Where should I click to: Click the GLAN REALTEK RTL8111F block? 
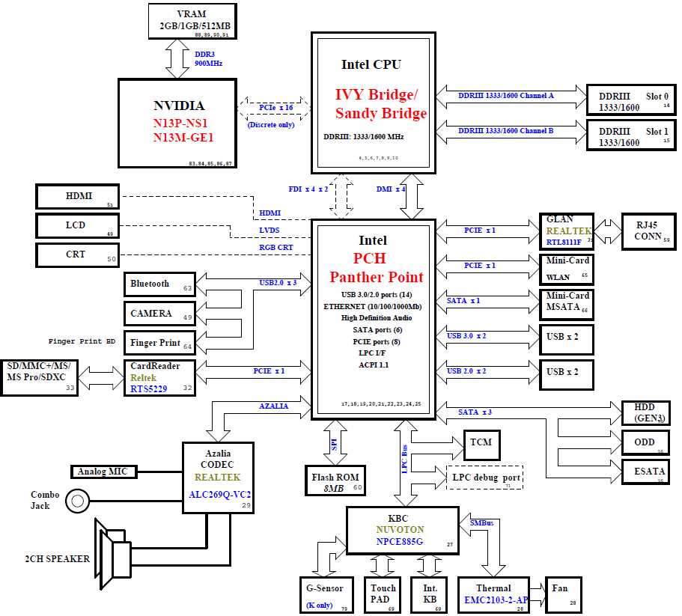pos(566,231)
